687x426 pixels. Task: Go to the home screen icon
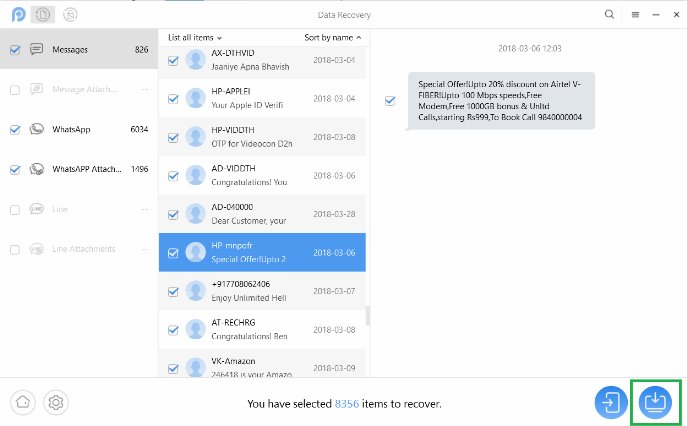(23, 402)
